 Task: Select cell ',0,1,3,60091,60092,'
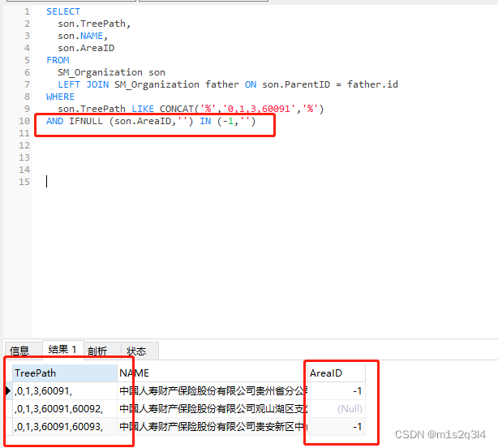(65, 408)
